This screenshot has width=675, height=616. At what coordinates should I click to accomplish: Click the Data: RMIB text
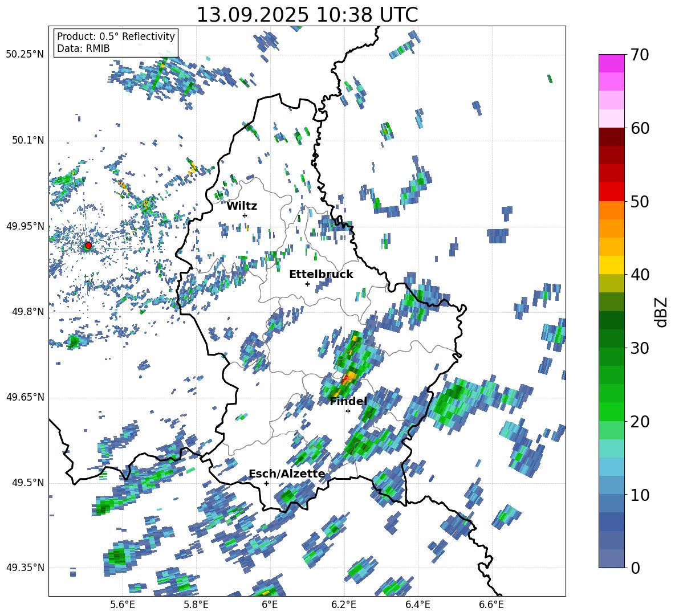pyautogui.click(x=83, y=48)
